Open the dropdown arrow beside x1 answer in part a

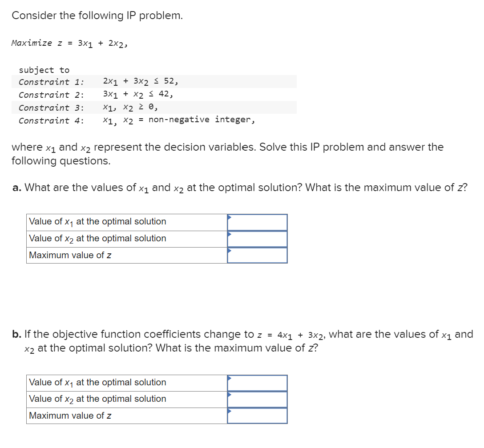[x=229, y=218]
